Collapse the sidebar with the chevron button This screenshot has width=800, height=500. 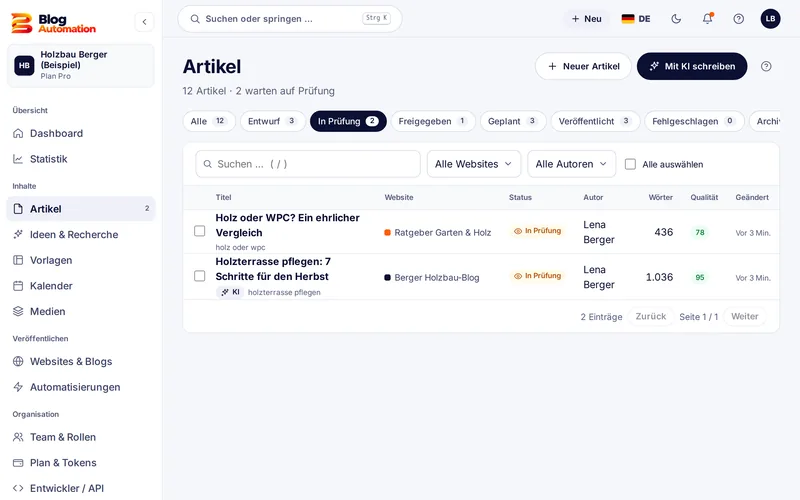(x=144, y=22)
